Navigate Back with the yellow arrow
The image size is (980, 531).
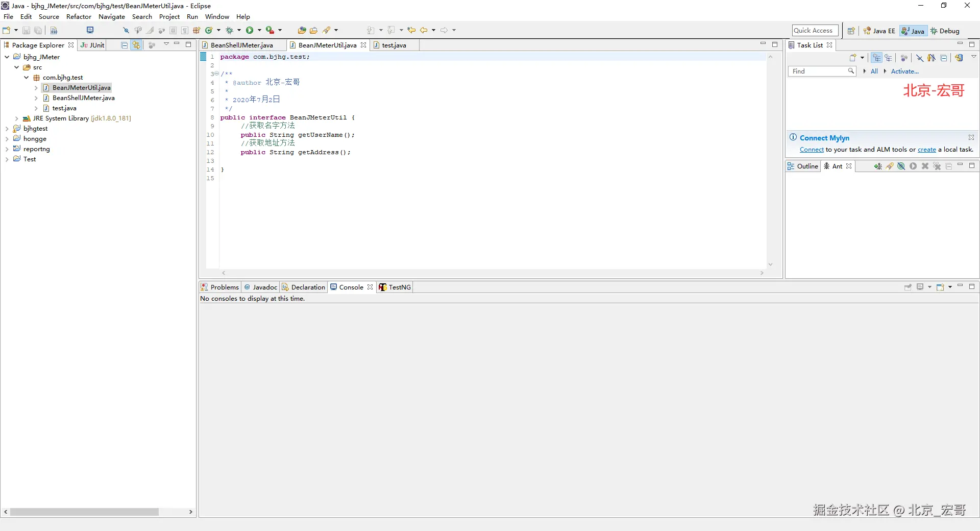424,30
